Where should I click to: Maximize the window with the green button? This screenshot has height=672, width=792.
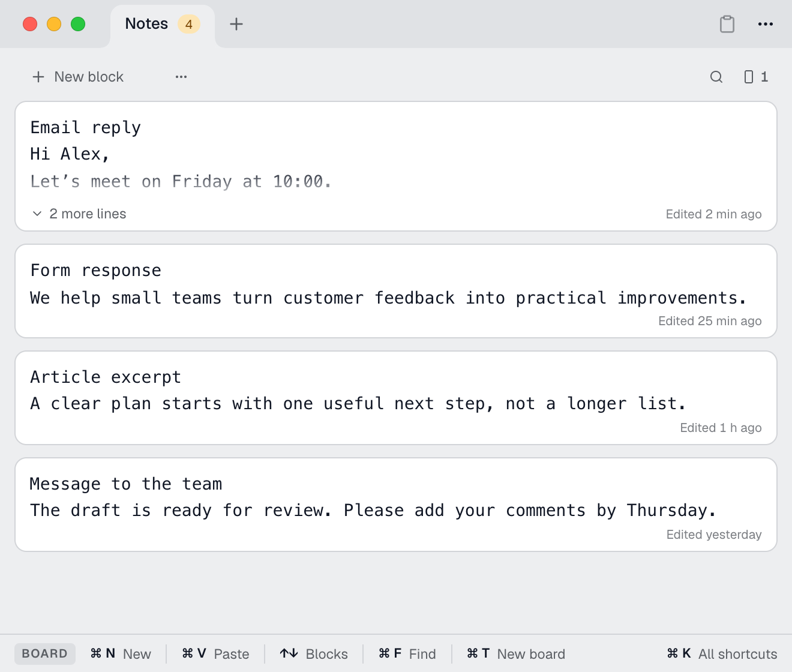78,24
